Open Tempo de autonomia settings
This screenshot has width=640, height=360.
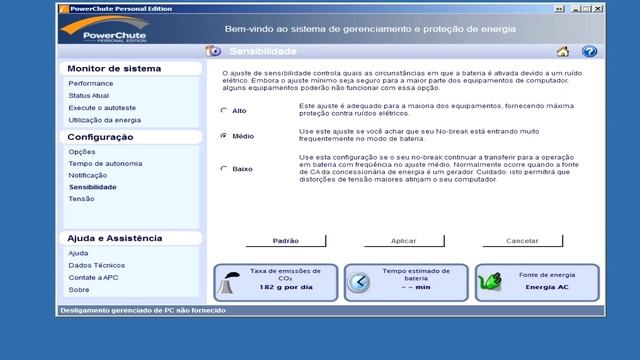tap(105, 164)
